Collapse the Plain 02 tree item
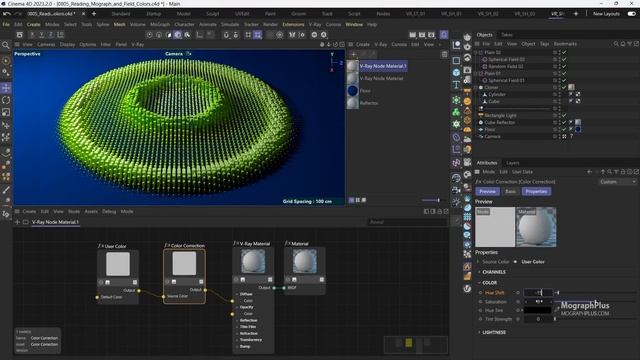Screen dimensions: 640x360 point(476,53)
